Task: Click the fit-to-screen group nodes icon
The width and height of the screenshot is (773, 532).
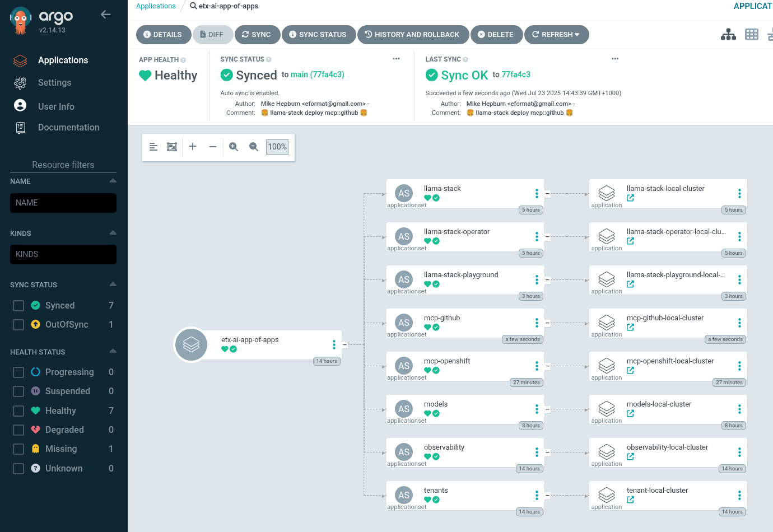Action: pos(172,147)
